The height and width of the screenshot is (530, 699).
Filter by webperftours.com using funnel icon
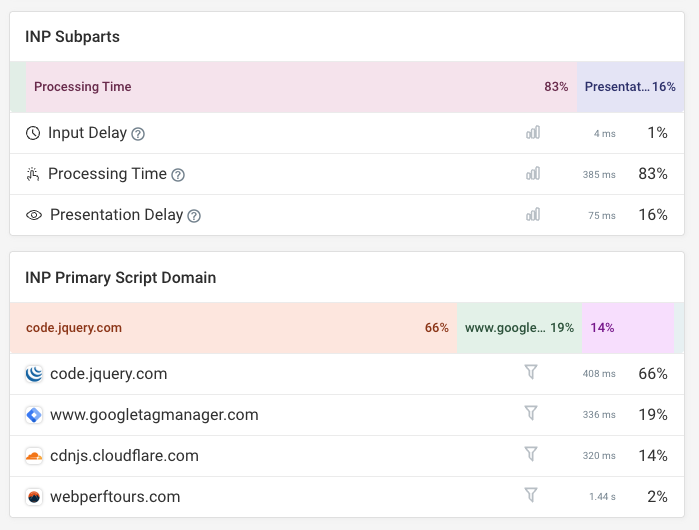pos(531,495)
